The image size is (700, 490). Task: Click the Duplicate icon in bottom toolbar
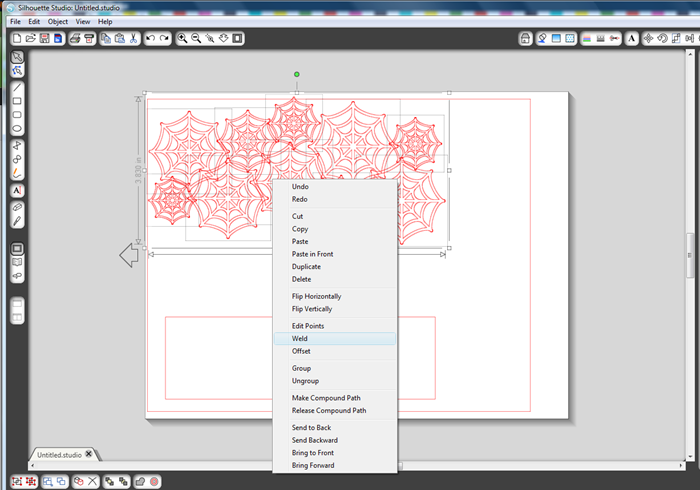click(x=79, y=482)
